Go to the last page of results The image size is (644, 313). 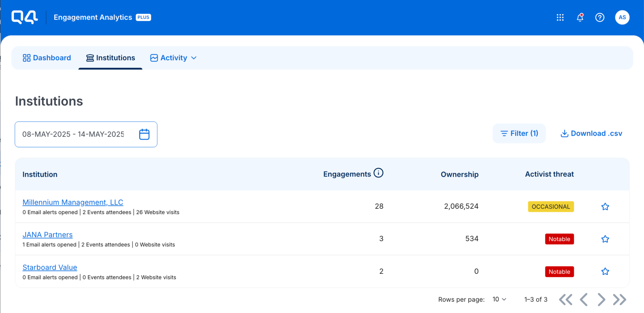tap(619, 299)
